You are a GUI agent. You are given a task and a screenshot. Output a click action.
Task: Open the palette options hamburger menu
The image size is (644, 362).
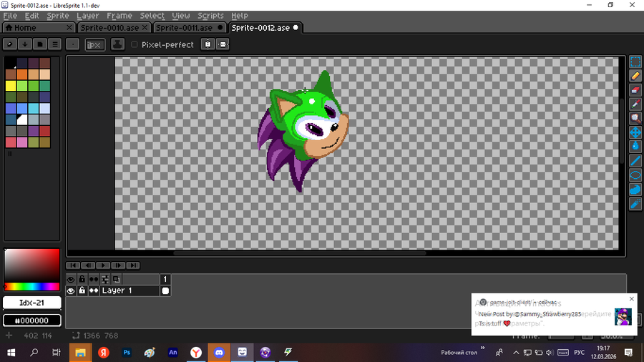54,44
